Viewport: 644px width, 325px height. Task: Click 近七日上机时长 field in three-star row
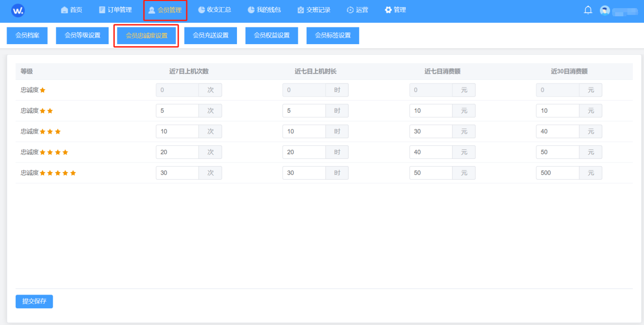pyautogui.click(x=304, y=132)
